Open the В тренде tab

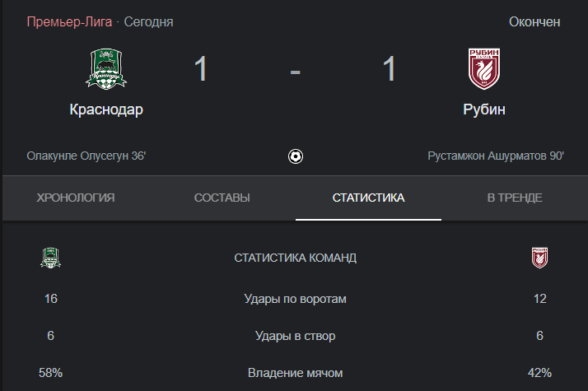pyautogui.click(x=515, y=198)
